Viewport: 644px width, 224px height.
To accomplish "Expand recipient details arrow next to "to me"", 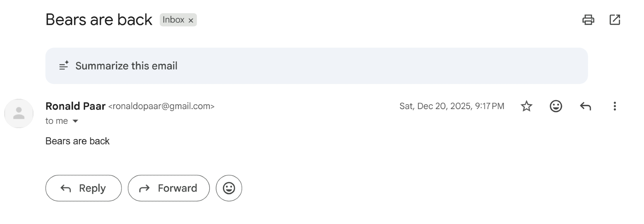I will tap(75, 121).
